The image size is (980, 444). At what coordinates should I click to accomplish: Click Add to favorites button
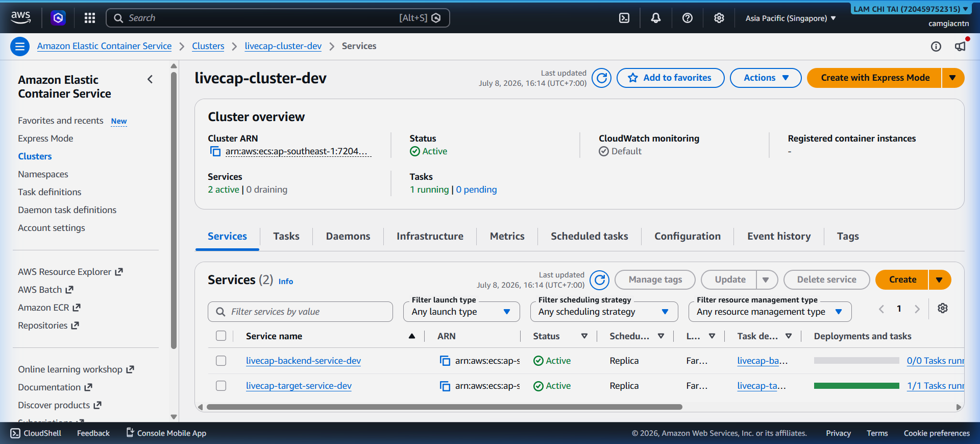click(671, 78)
